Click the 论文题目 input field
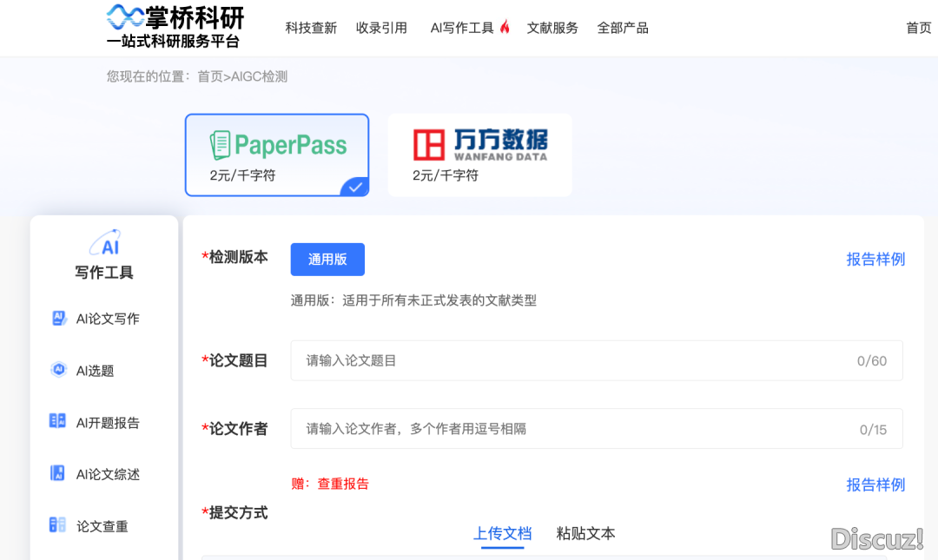 [597, 361]
